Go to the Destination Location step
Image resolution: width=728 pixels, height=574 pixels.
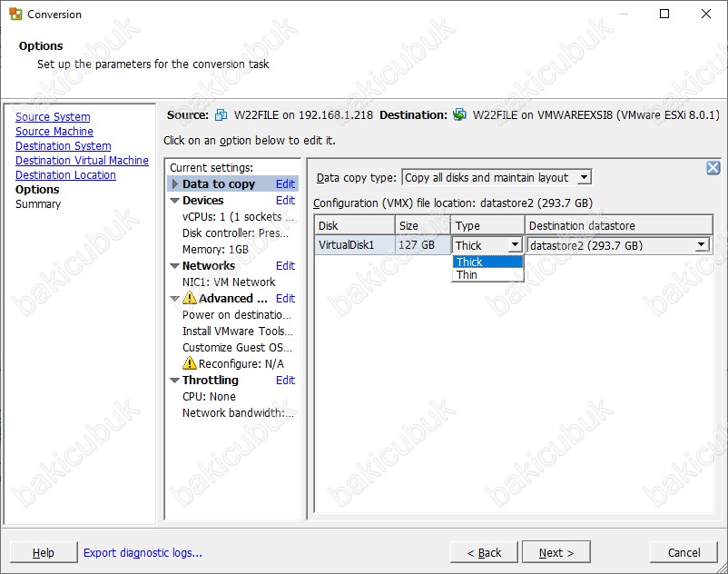65,175
